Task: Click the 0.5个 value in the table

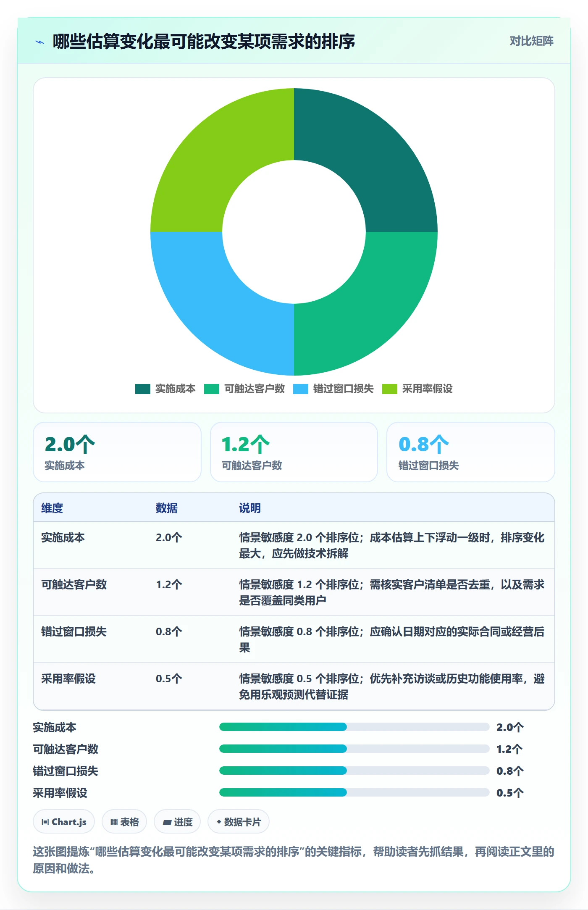Action: [169, 679]
